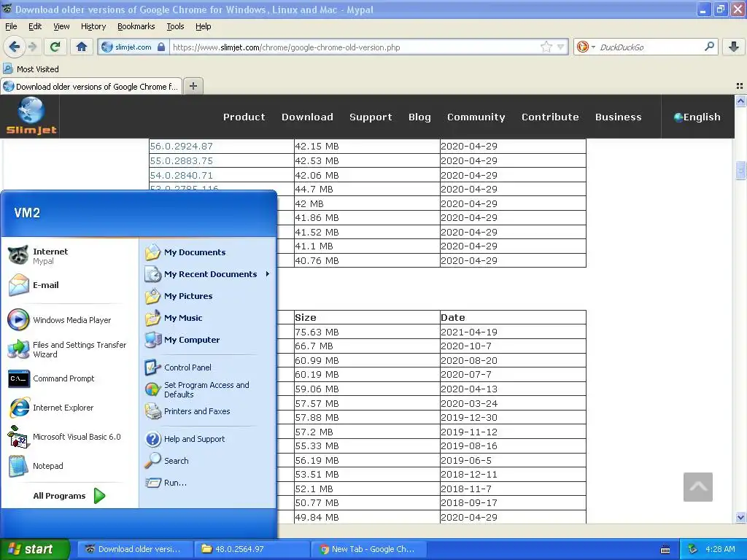Click the padlock site identity icon
747x560 pixels.
[161, 47]
